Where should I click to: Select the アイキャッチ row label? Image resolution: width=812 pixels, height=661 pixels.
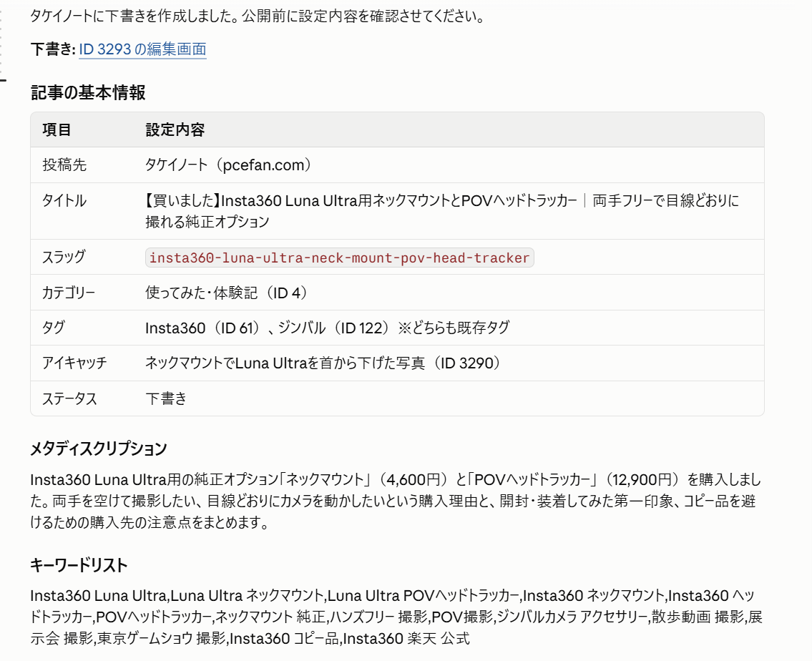[x=74, y=362]
